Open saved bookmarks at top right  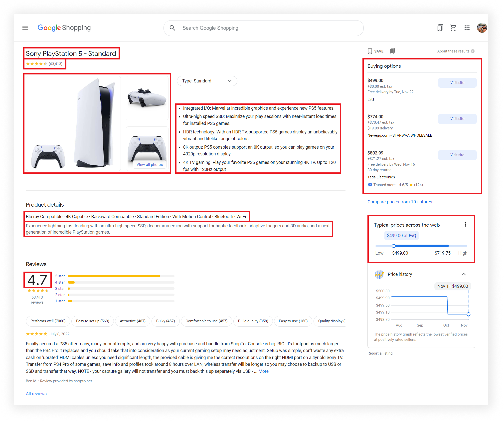[x=440, y=28]
